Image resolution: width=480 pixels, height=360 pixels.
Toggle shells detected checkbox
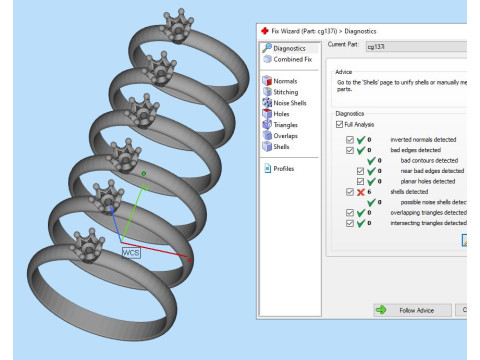(350, 192)
